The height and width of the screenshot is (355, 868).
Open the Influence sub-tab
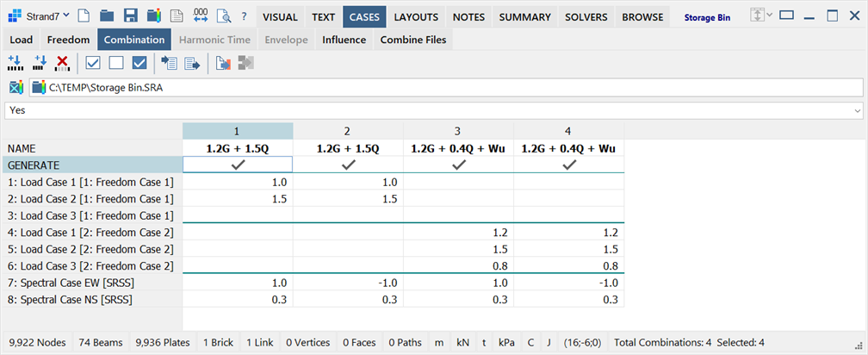(344, 40)
